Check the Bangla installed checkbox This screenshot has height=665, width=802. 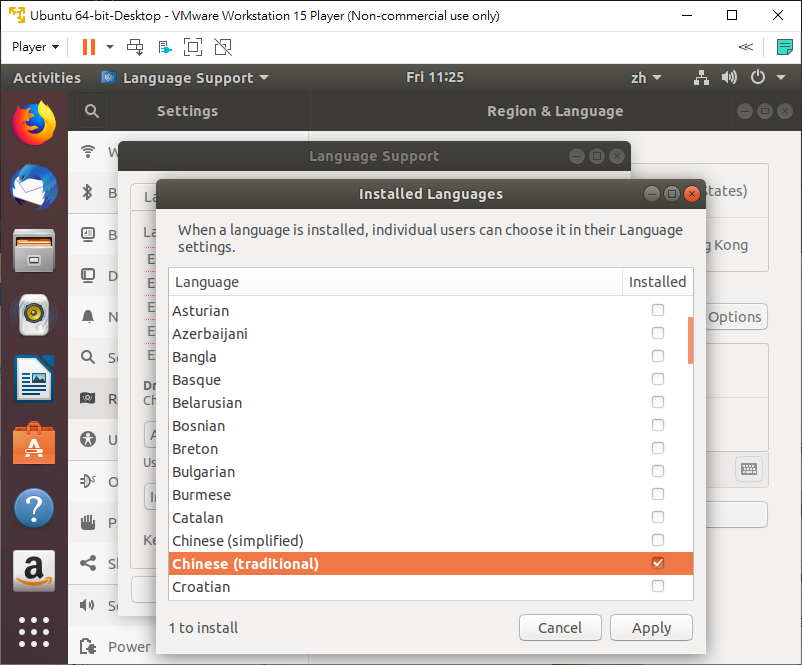pos(658,356)
